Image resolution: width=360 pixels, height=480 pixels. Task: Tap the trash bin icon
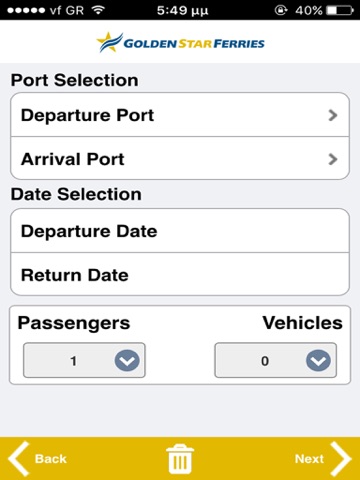click(x=180, y=459)
